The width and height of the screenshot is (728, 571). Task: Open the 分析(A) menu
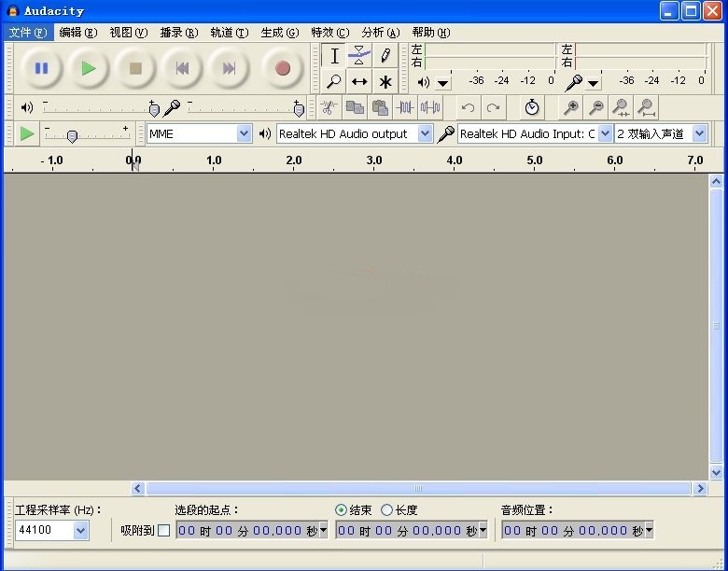point(381,33)
